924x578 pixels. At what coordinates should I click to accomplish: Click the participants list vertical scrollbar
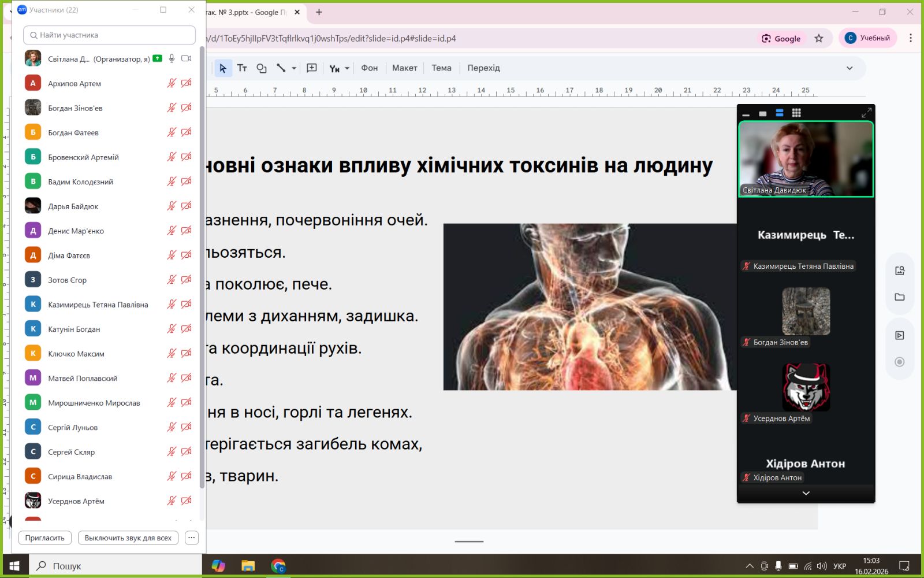(x=202, y=266)
